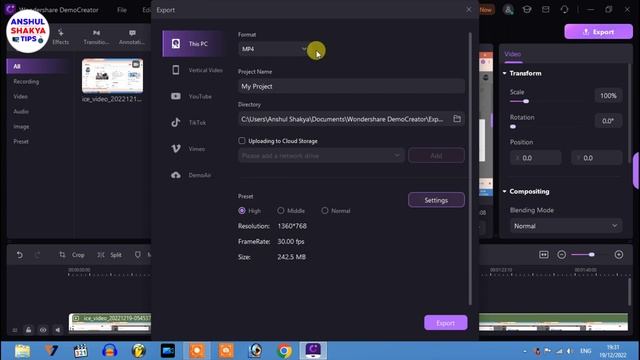Select the Normal preset radio
640x360 pixels.
point(324,211)
